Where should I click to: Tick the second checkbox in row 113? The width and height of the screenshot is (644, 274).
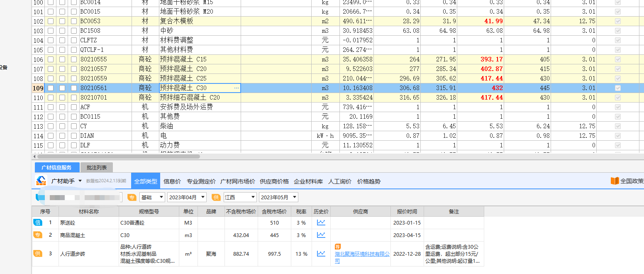[62, 126]
